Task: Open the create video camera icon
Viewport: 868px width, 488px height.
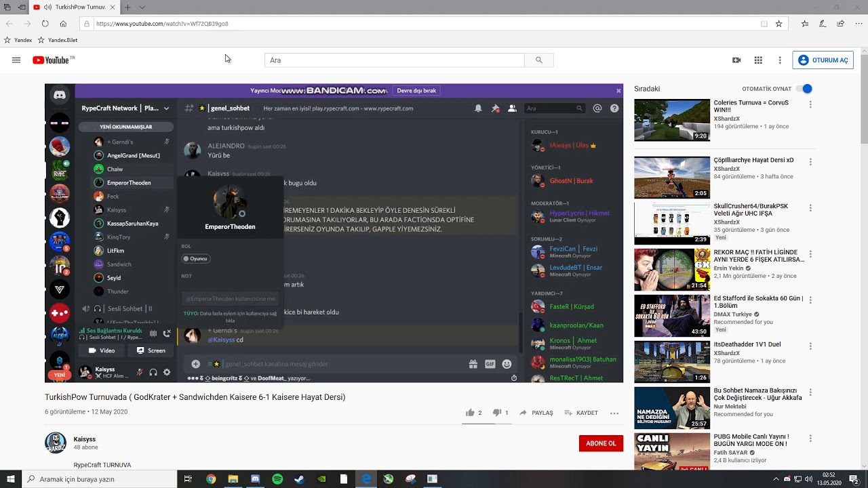Action: point(736,60)
